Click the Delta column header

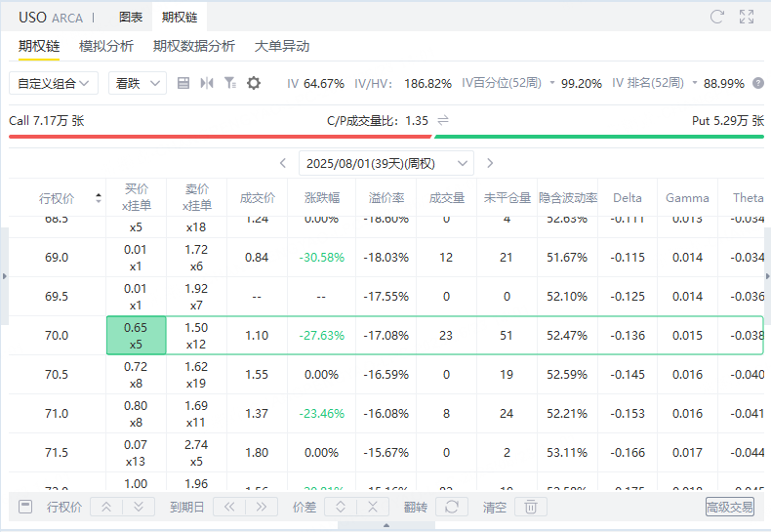(628, 197)
